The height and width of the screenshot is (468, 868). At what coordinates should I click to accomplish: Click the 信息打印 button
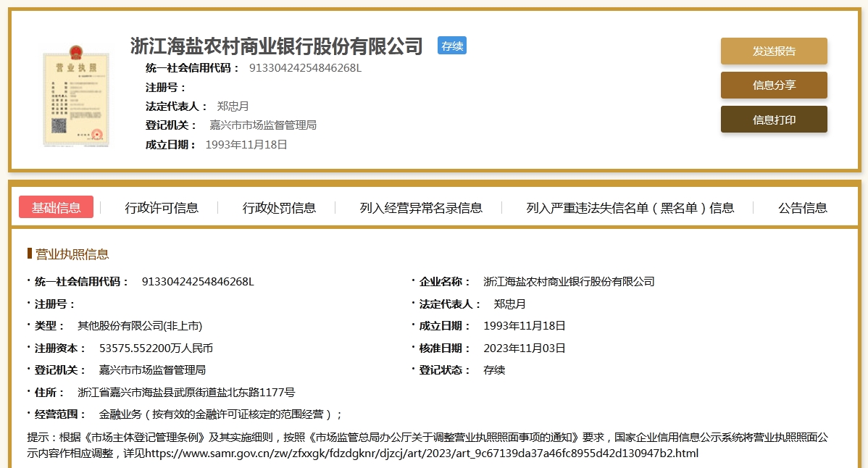(x=774, y=120)
